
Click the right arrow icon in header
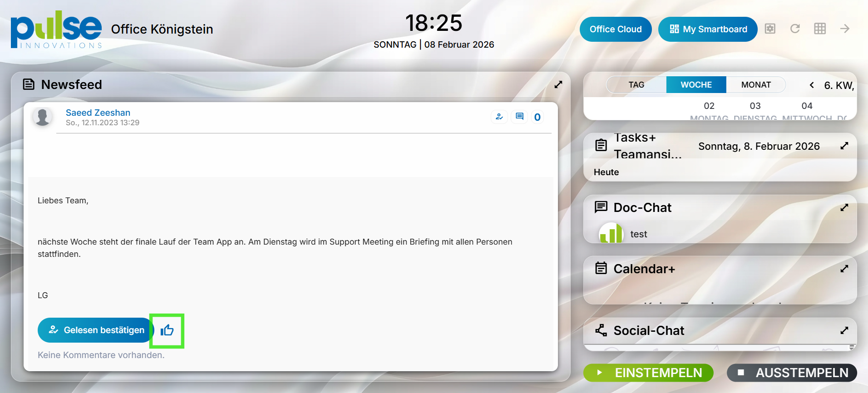(x=845, y=29)
